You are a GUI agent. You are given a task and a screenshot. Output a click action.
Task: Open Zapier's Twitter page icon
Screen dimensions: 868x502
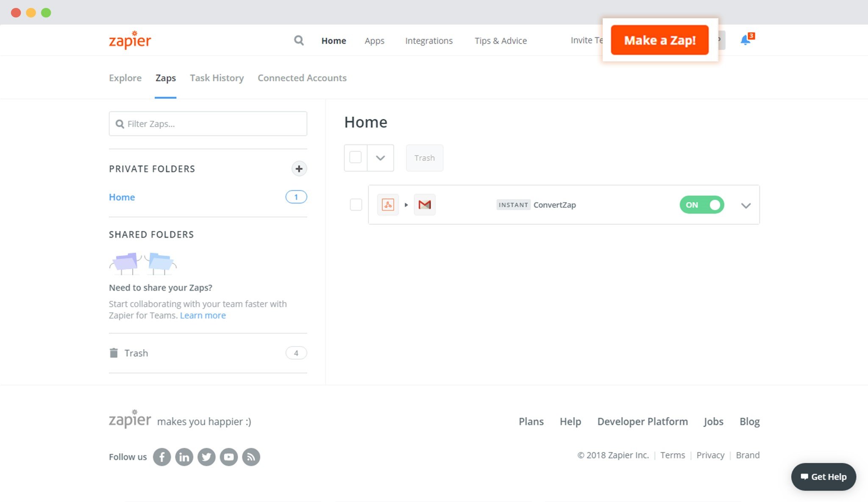206,457
